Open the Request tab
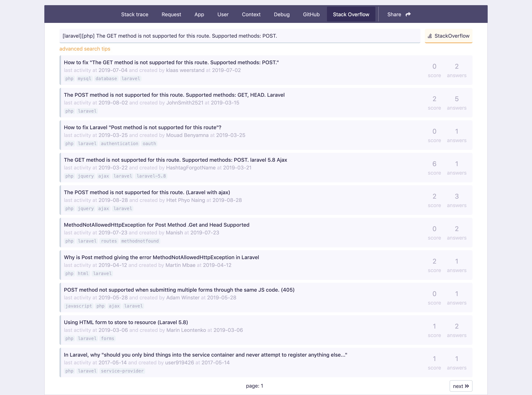The image size is (532, 395). pos(171,14)
